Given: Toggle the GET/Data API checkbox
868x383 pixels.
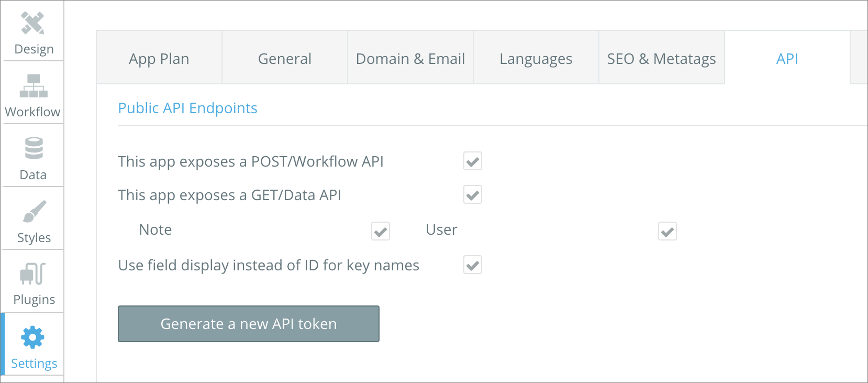Looking at the screenshot, I should pos(472,195).
